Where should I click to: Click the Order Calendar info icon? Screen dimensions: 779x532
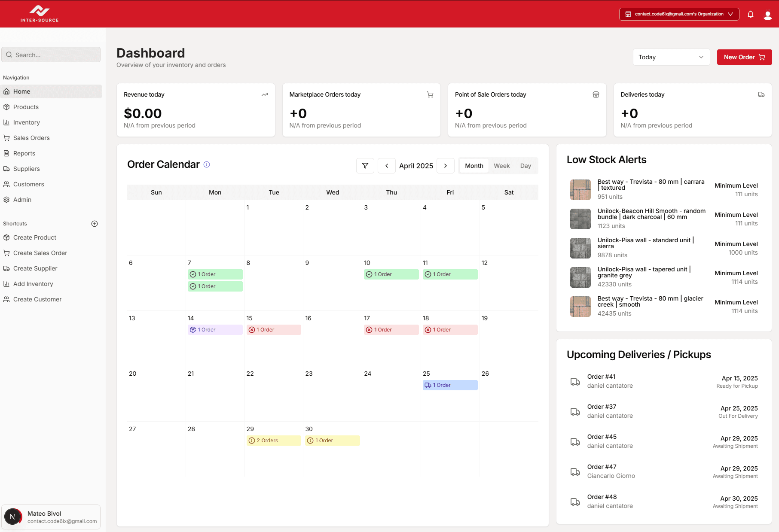206,164
